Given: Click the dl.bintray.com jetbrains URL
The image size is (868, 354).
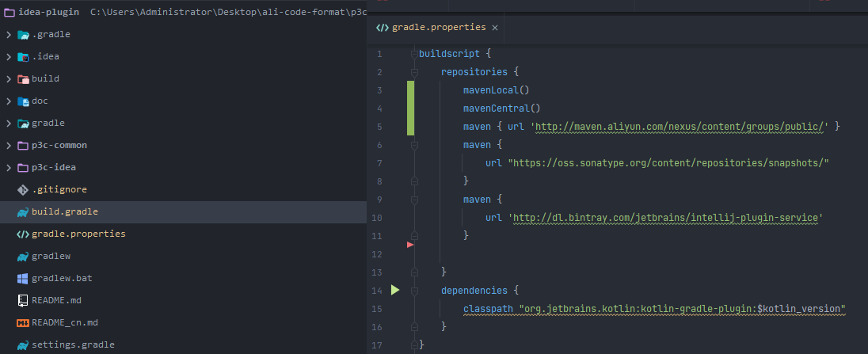Looking at the screenshot, I should 665,217.
